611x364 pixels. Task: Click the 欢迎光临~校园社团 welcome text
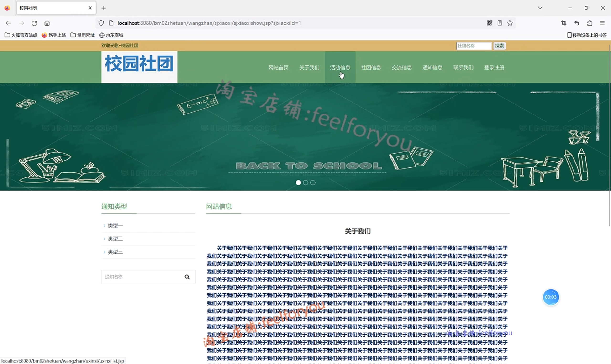(x=120, y=46)
